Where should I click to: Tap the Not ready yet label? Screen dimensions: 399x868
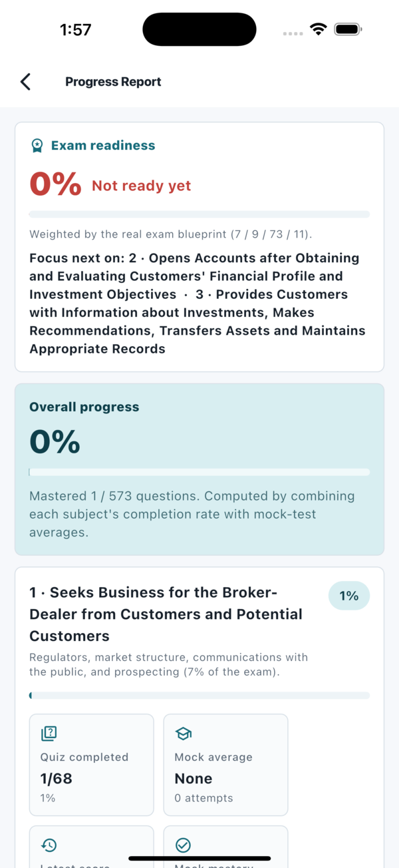(141, 186)
